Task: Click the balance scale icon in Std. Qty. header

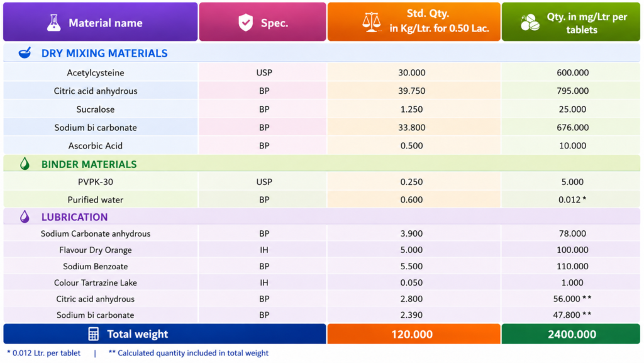Action: (x=371, y=22)
